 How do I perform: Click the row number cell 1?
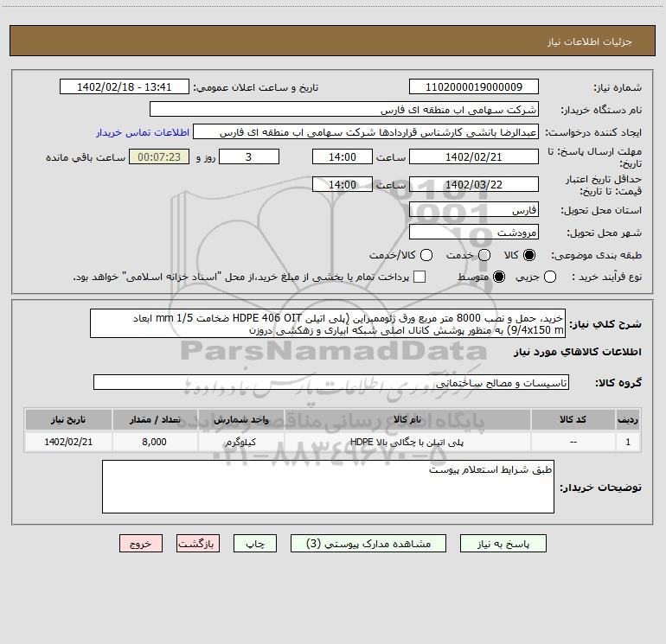tap(628, 442)
